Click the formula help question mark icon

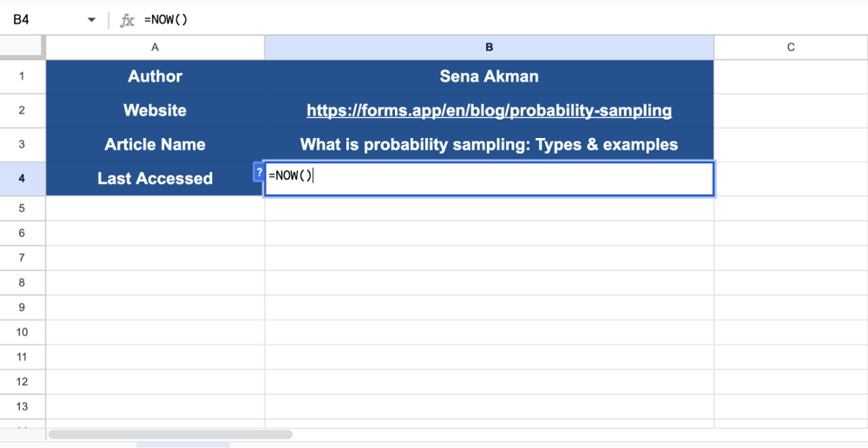pyautogui.click(x=258, y=172)
